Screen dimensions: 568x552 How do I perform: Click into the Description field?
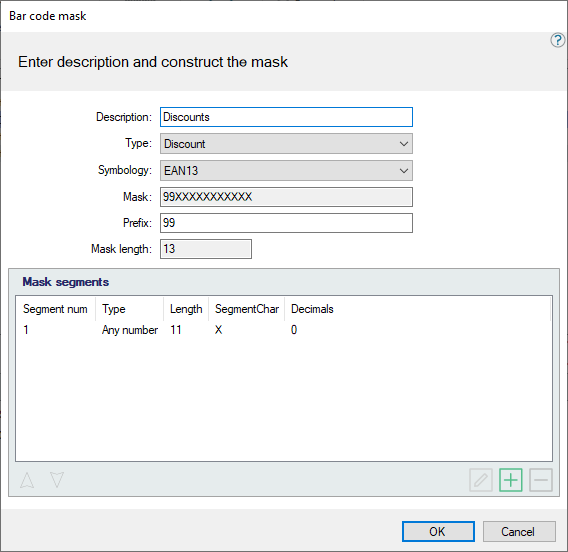point(286,117)
